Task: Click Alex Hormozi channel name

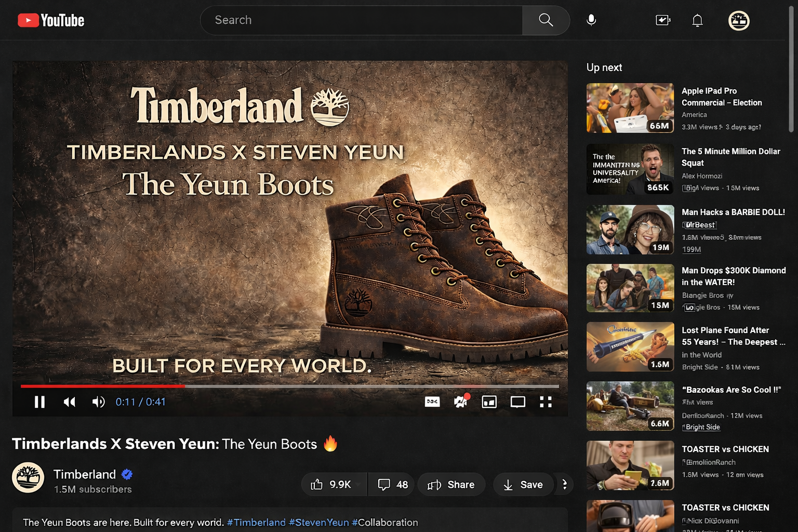Action: point(702,176)
